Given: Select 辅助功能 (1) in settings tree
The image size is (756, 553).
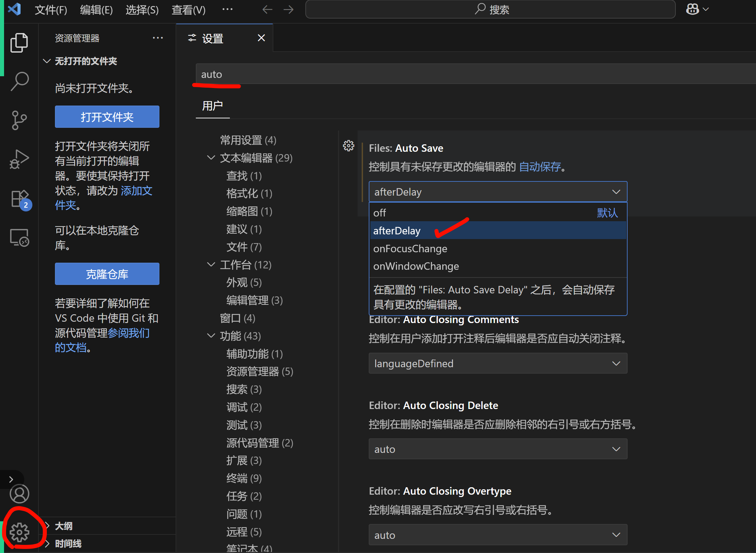Looking at the screenshot, I should click(x=254, y=354).
